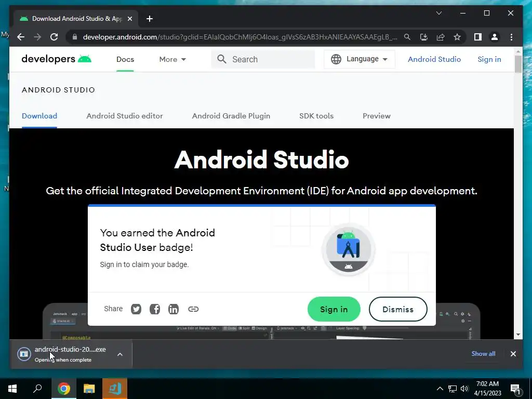View site info padlock icon

point(75,37)
